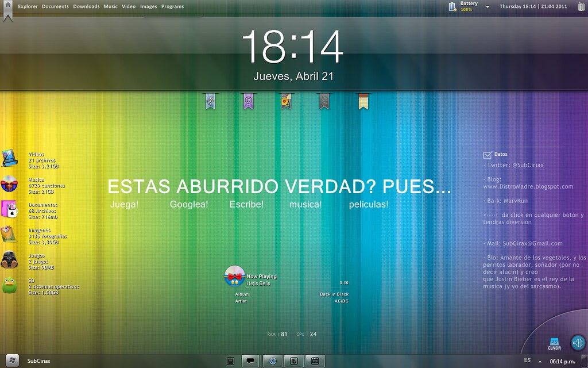The height and width of the screenshot is (368, 588).
Task: Click the sunflower photos ribbon icon
Action: (286, 101)
